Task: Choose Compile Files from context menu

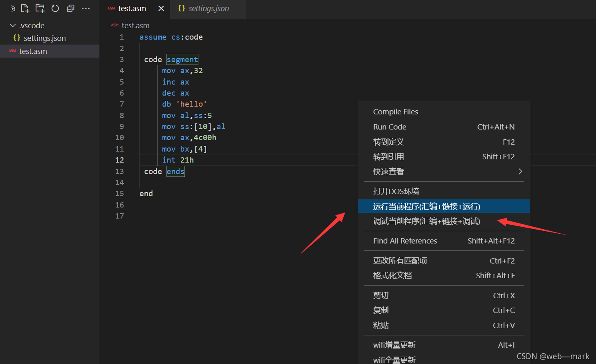Action: [x=444, y=112]
